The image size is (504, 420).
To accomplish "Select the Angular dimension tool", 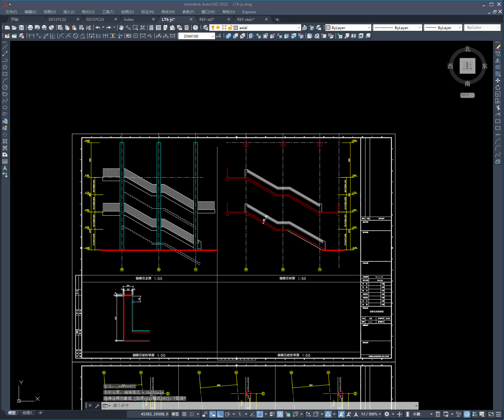I will click(x=83, y=36).
